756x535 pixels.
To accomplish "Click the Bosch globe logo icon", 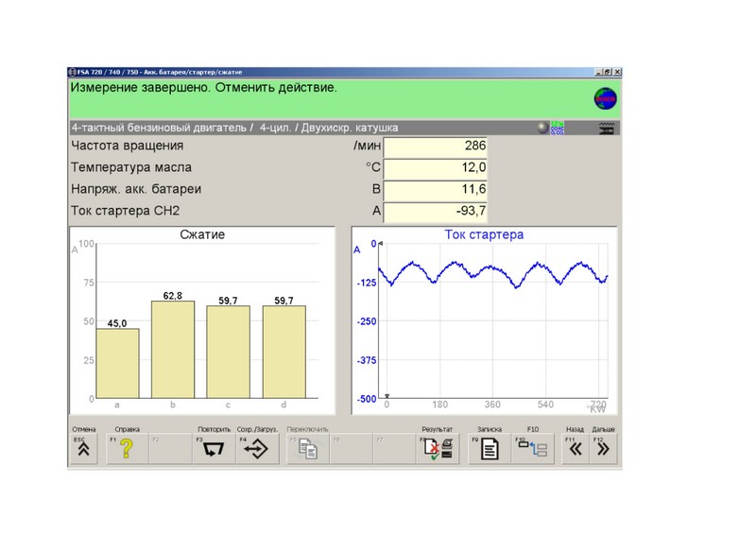I will [604, 97].
